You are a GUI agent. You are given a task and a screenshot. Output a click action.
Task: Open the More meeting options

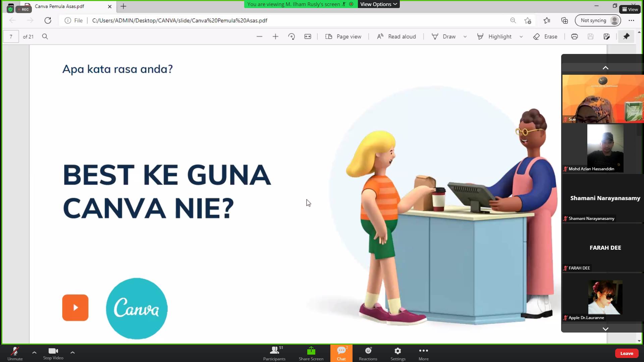tap(424, 353)
